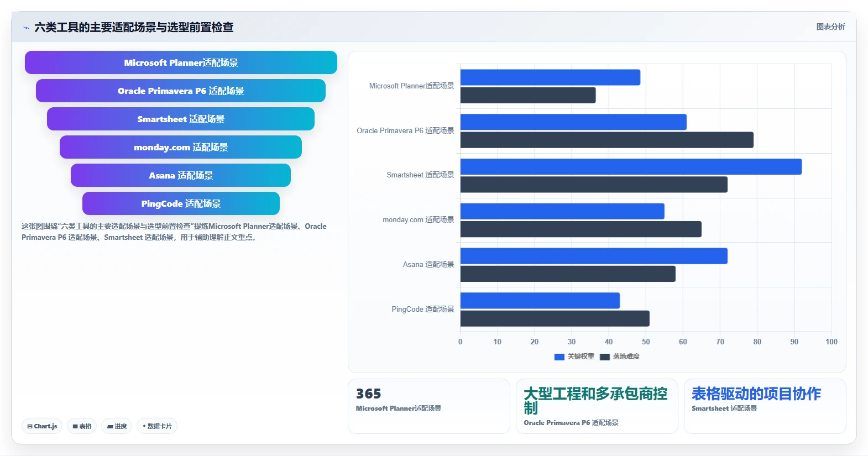Click the description paragraph under the funnel
This screenshot has height=456, width=868.
pyautogui.click(x=174, y=232)
